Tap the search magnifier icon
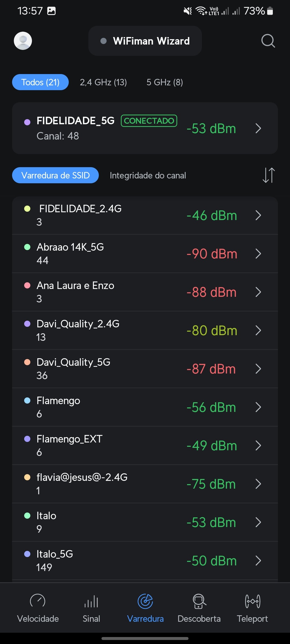Screen dimensions: 290x644 coord(268,41)
